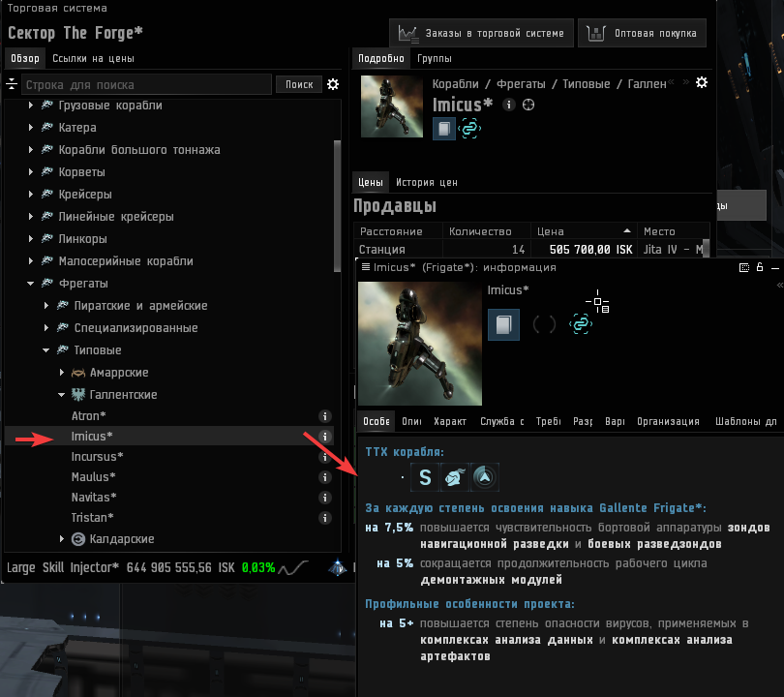The image size is (784, 697).
Task: Click the info window layout icon left of lock
Action: pyautogui.click(x=744, y=267)
